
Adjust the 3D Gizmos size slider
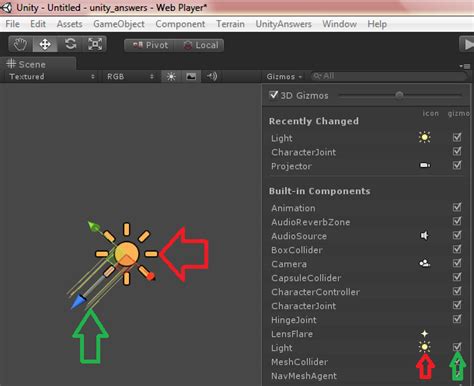400,95
